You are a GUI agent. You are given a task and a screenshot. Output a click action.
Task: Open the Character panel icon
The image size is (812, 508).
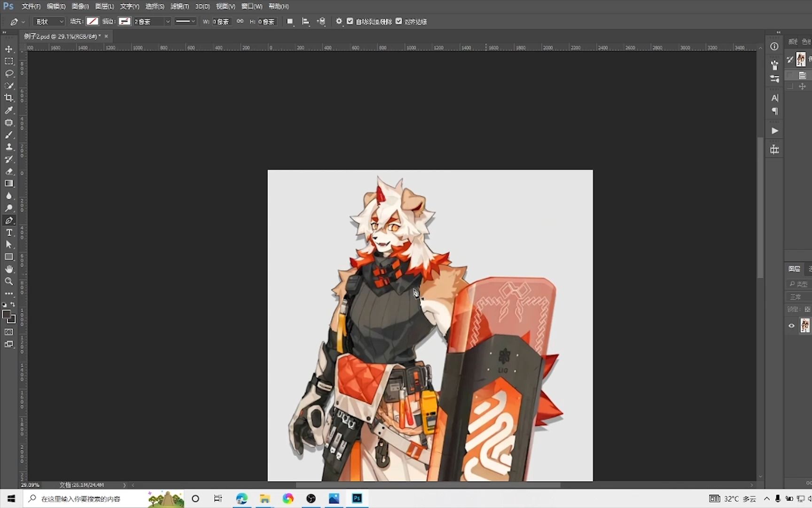click(774, 98)
